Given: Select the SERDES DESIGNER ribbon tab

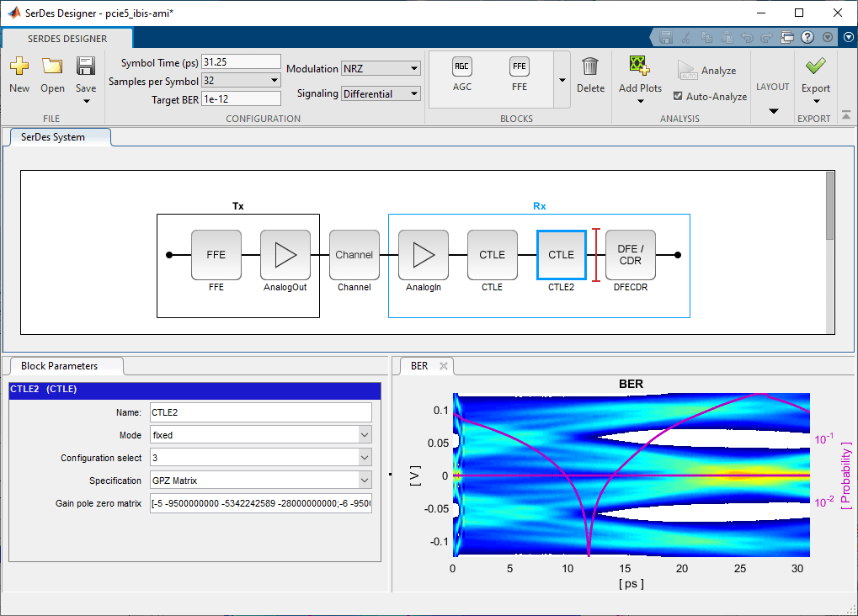Looking at the screenshot, I should point(67,39).
